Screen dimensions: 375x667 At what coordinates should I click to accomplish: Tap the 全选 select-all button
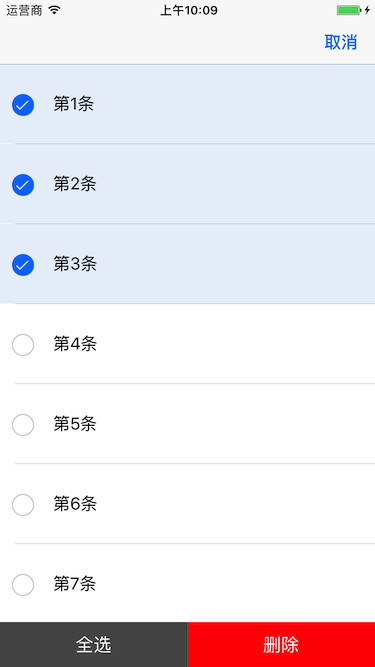tap(94, 644)
